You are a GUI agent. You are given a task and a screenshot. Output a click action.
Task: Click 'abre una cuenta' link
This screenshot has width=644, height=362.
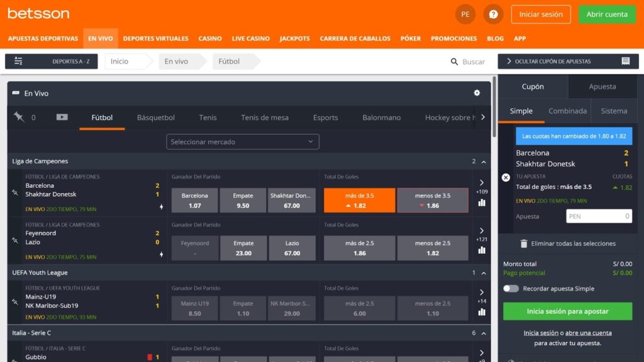click(588, 333)
